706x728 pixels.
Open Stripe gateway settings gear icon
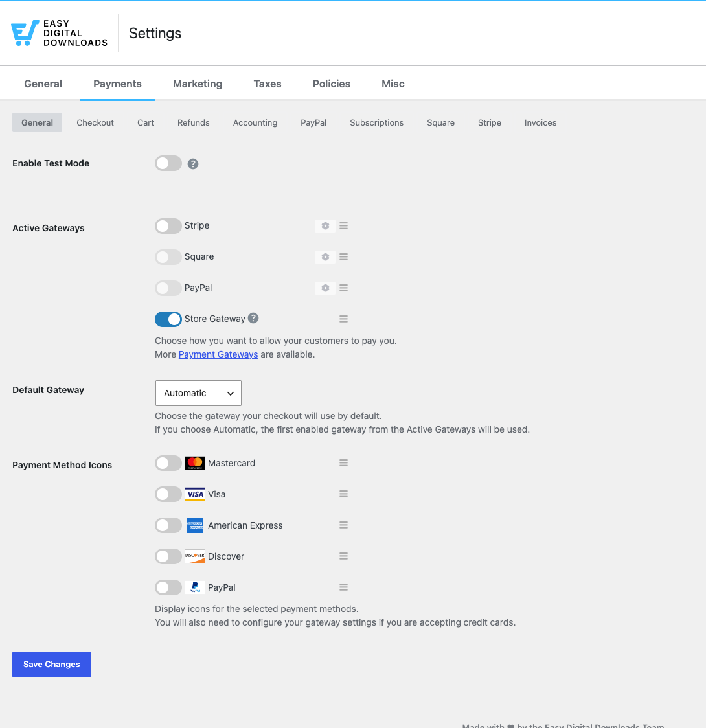point(325,225)
